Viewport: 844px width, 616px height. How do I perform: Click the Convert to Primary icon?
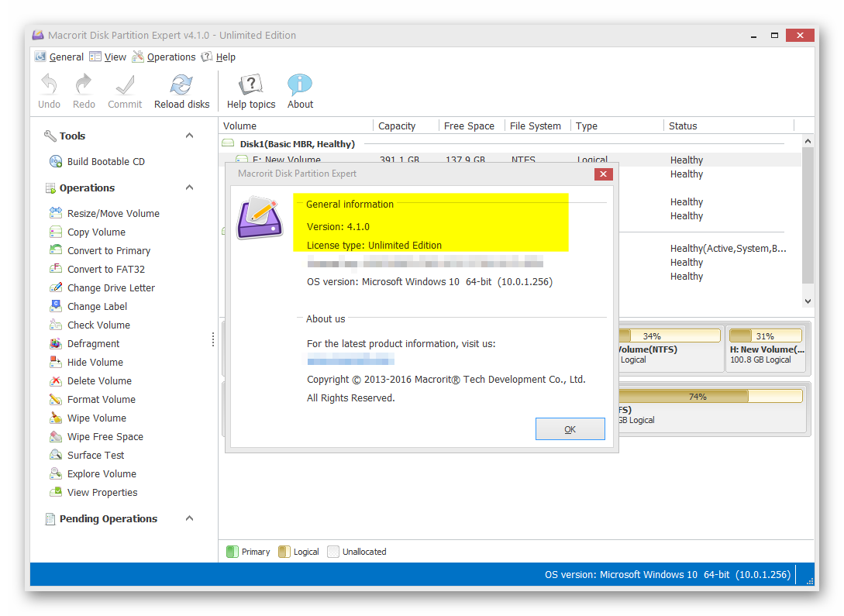[56, 250]
